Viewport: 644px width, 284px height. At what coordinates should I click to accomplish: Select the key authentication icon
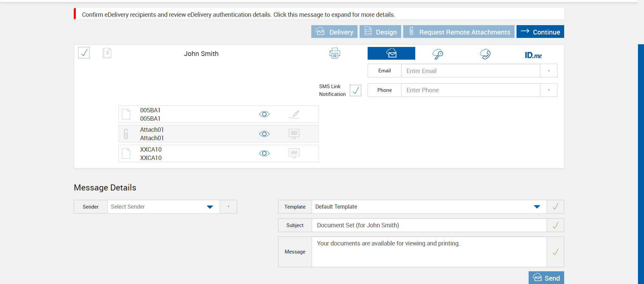click(438, 54)
